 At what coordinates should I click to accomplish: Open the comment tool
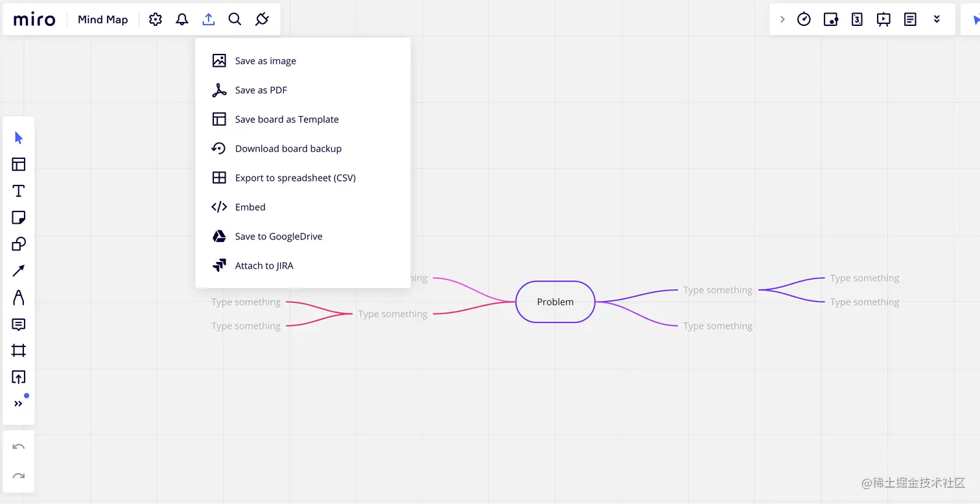point(19,324)
